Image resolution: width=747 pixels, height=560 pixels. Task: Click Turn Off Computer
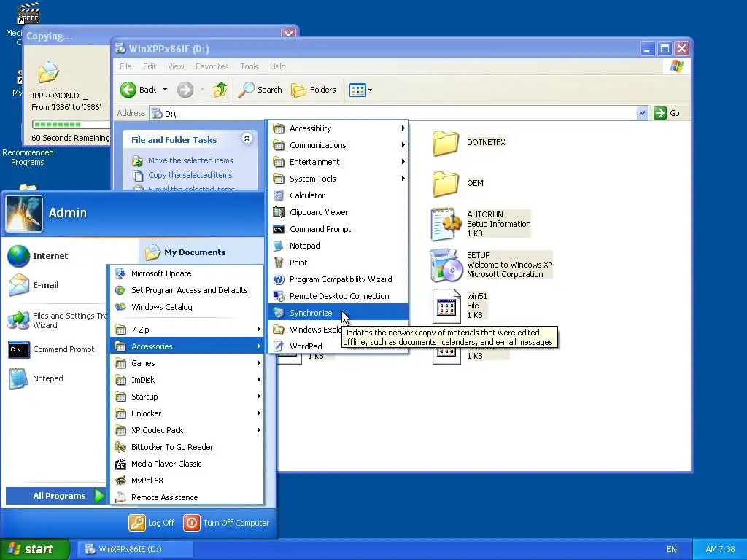[227, 523]
